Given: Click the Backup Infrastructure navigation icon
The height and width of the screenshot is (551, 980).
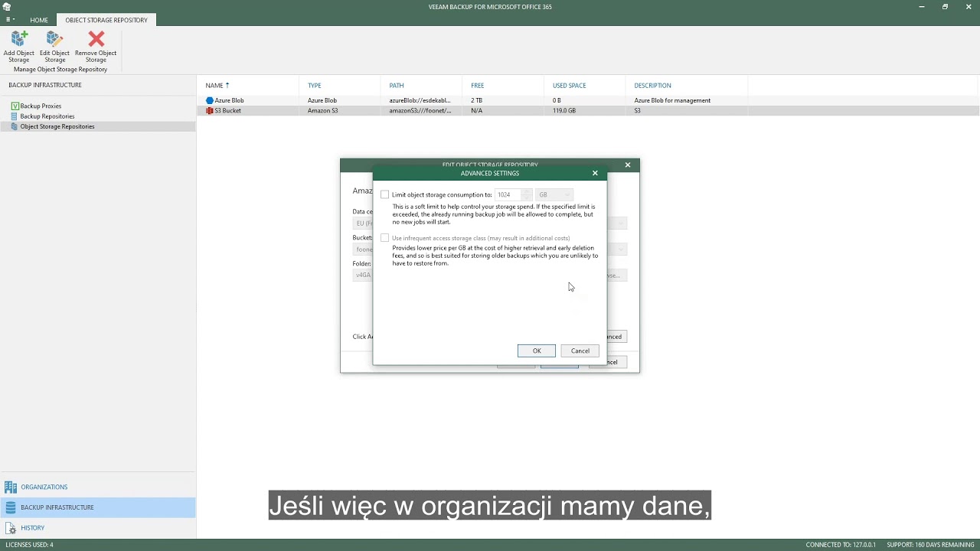Looking at the screenshot, I should [11, 507].
